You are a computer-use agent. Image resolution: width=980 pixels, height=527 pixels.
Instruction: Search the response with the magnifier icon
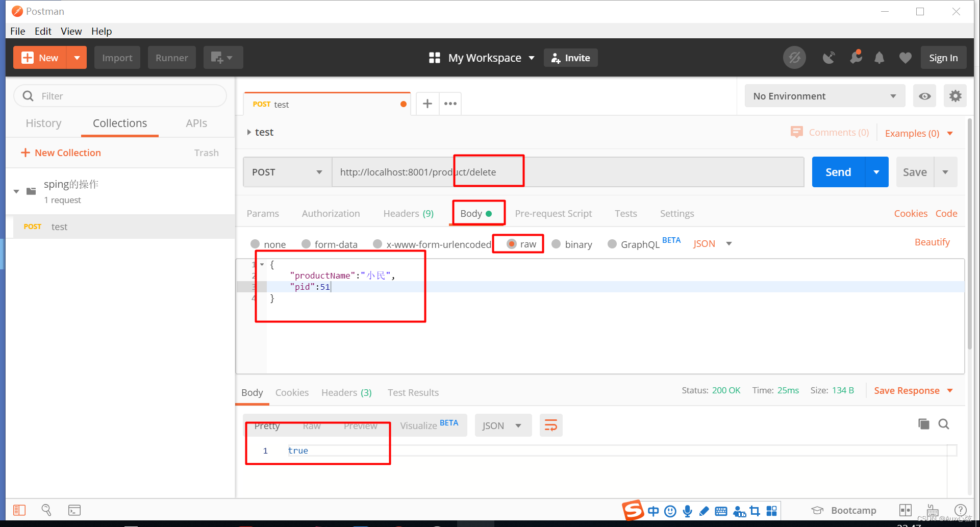pos(944,424)
